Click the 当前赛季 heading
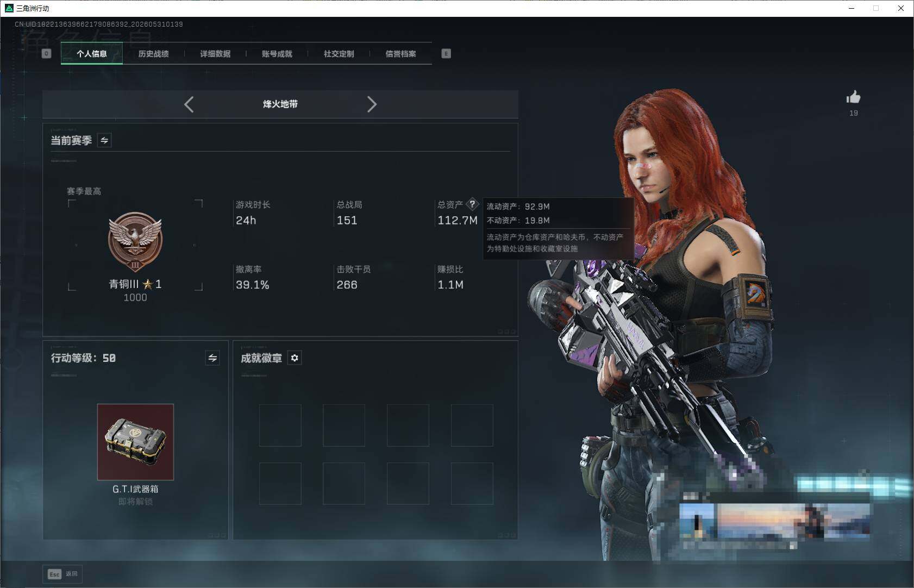This screenshot has height=588, width=914. click(71, 141)
